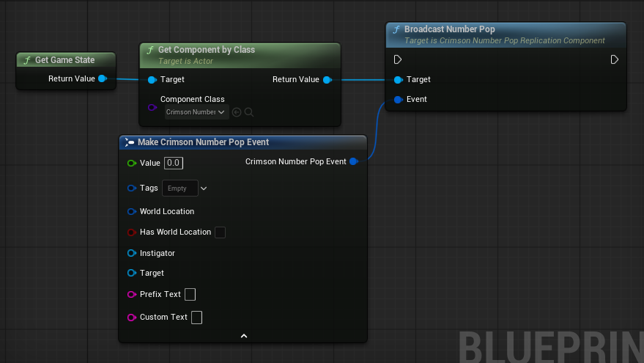The image size is (644, 363).
Task: Click the Custom Text input box
Action: 196,318
